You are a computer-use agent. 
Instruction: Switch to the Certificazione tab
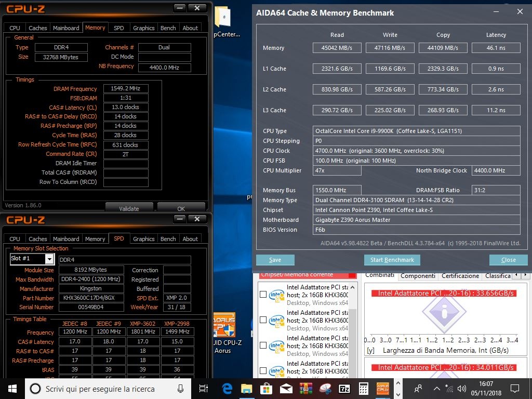coord(460,276)
